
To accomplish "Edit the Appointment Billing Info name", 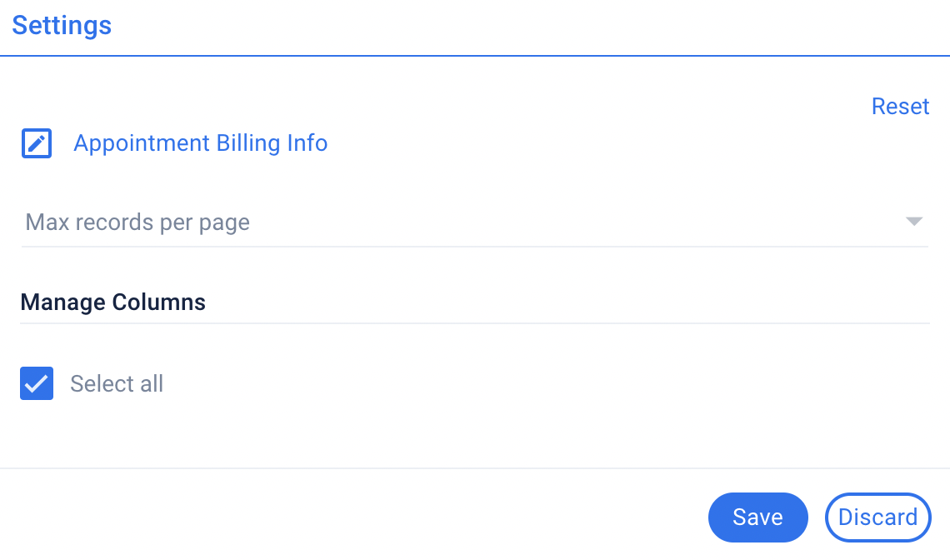I will [x=37, y=143].
